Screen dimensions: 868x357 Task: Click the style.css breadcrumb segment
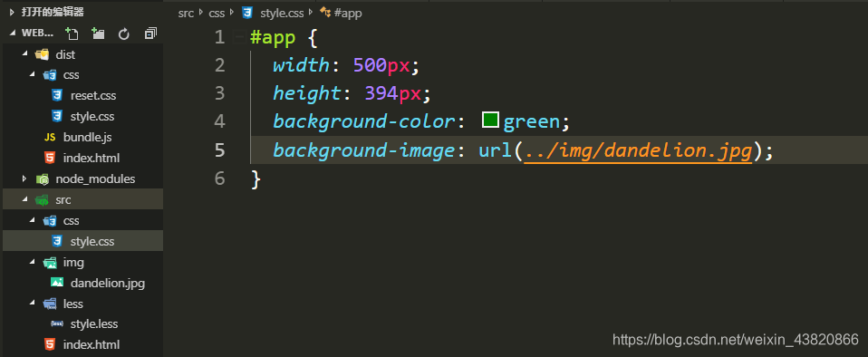[x=282, y=13]
